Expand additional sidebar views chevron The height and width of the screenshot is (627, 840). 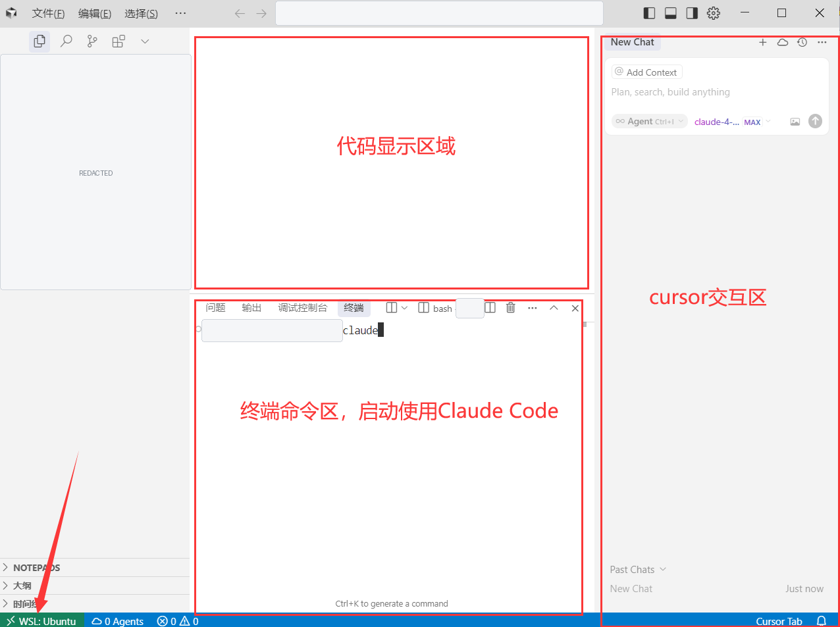[x=145, y=41]
